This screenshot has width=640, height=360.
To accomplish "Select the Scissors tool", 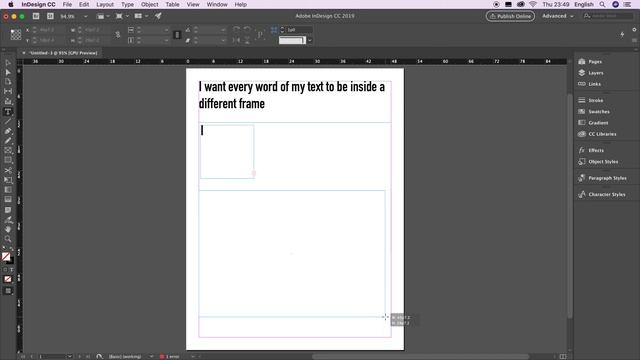I will pos(8,170).
